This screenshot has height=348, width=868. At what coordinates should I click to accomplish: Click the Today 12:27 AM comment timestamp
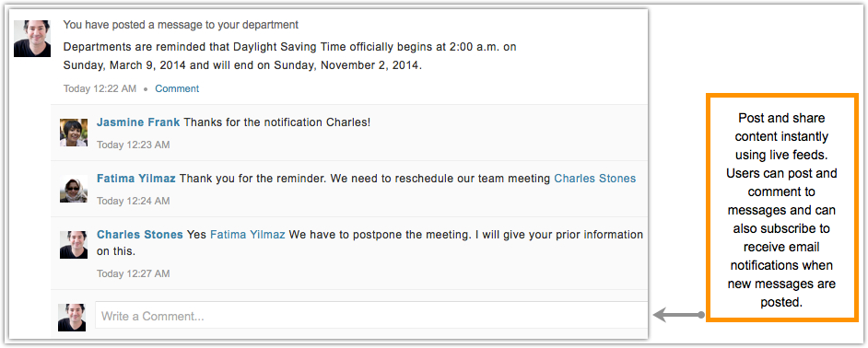(x=133, y=273)
